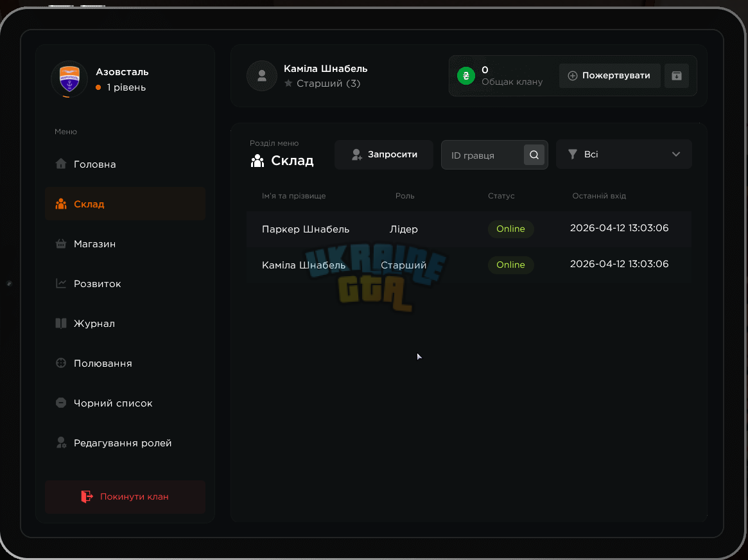Click the magnifier search icon
Screen dimensions: 748x560
click(534, 155)
